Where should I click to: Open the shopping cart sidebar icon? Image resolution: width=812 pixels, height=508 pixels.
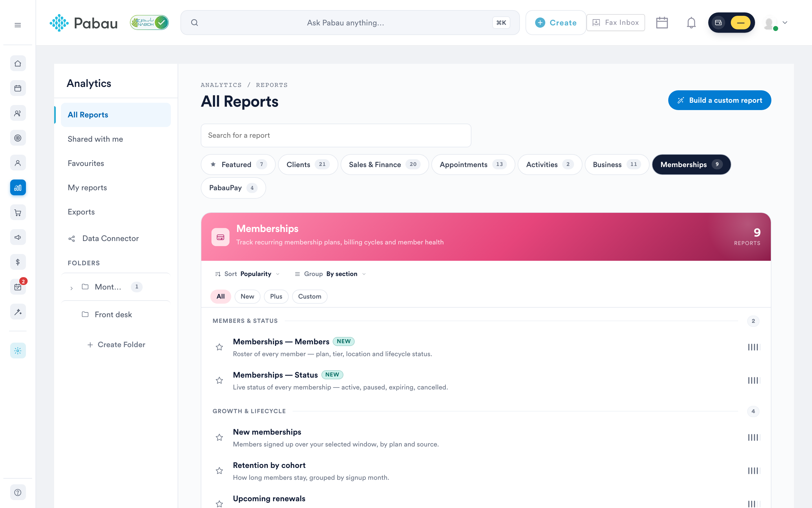18,212
